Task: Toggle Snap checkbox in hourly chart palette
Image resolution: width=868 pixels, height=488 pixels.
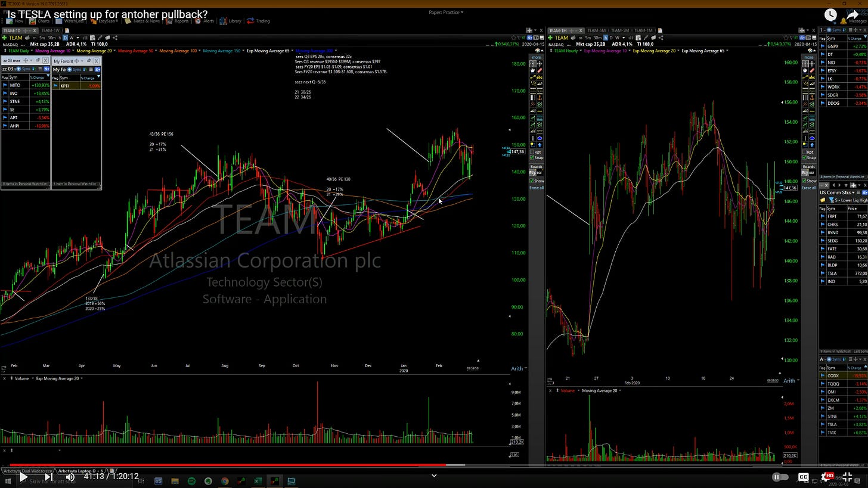Action: 804,157
